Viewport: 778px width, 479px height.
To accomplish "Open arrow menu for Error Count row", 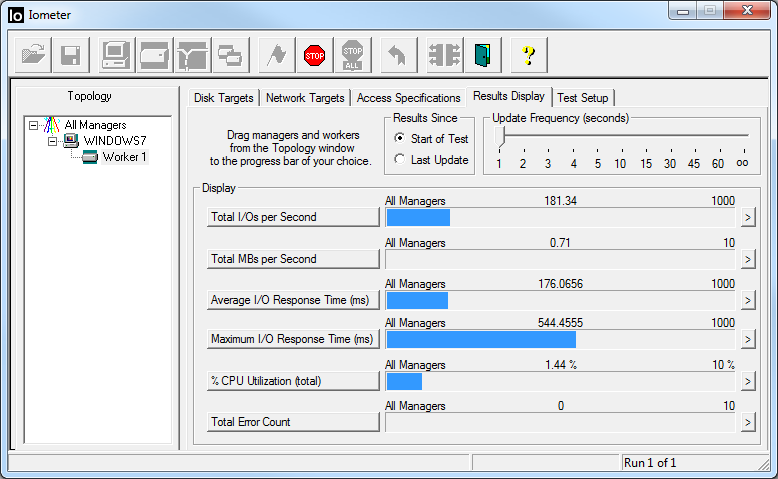I will [748, 422].
